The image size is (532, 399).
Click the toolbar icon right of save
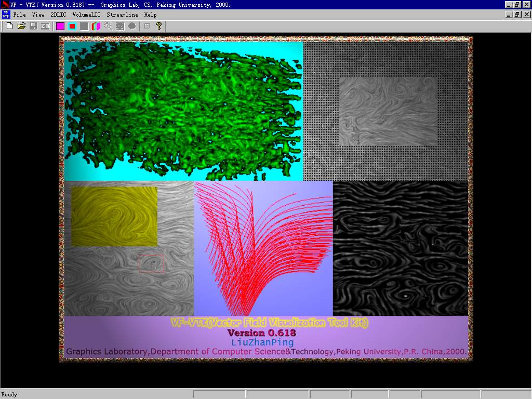click(45, 26)
